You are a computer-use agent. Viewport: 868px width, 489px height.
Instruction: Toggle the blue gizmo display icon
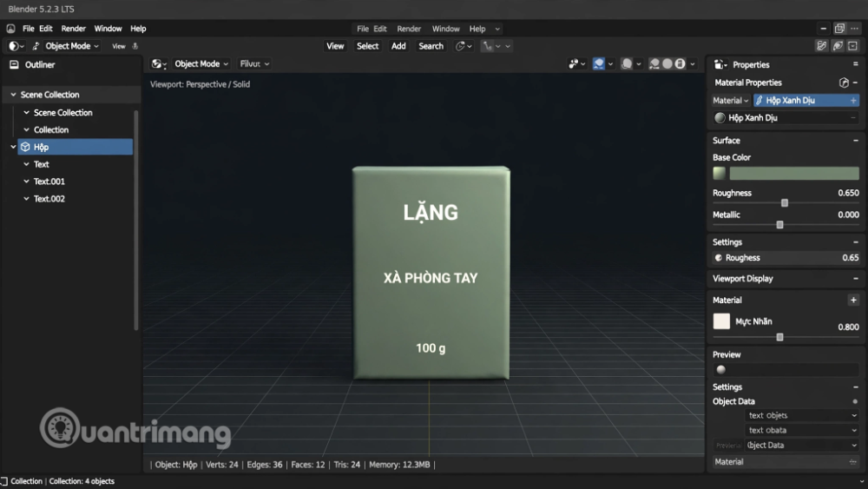598,63
